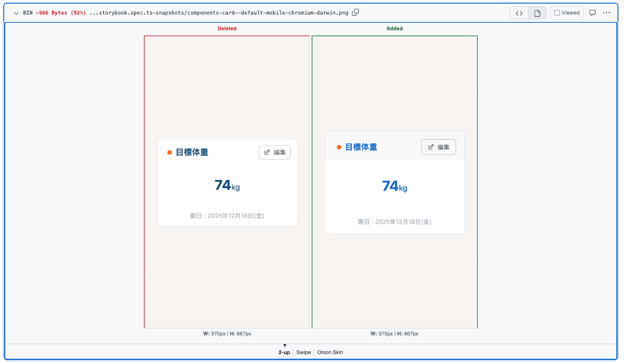Select the Onion Skin comparison mode
This screenshot has width=624, height=364.
tap(330, 352)
